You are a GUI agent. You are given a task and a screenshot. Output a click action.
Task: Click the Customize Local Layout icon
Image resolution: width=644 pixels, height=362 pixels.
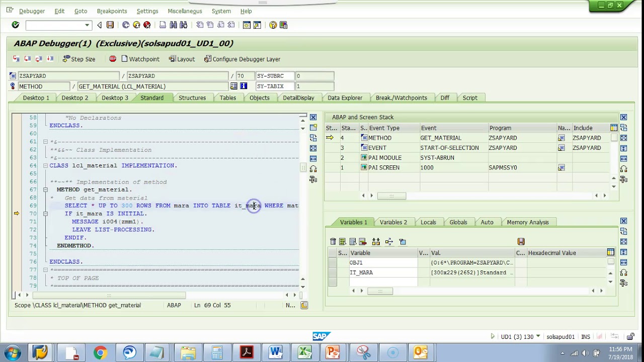(x=283, y=25)
